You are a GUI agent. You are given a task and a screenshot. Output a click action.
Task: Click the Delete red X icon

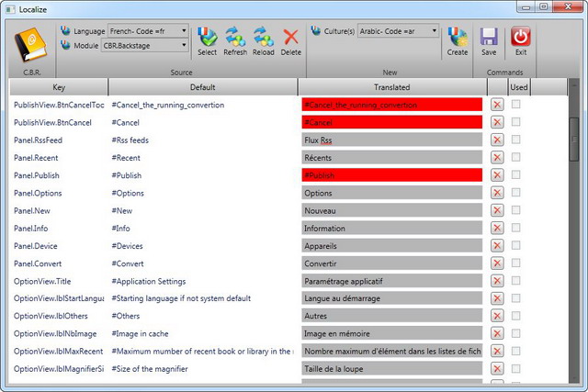tap(290, 37)
